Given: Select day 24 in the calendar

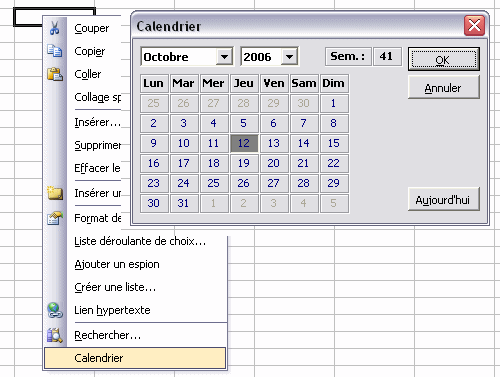Looking at the screenshot, I should [x=184, y=183].
